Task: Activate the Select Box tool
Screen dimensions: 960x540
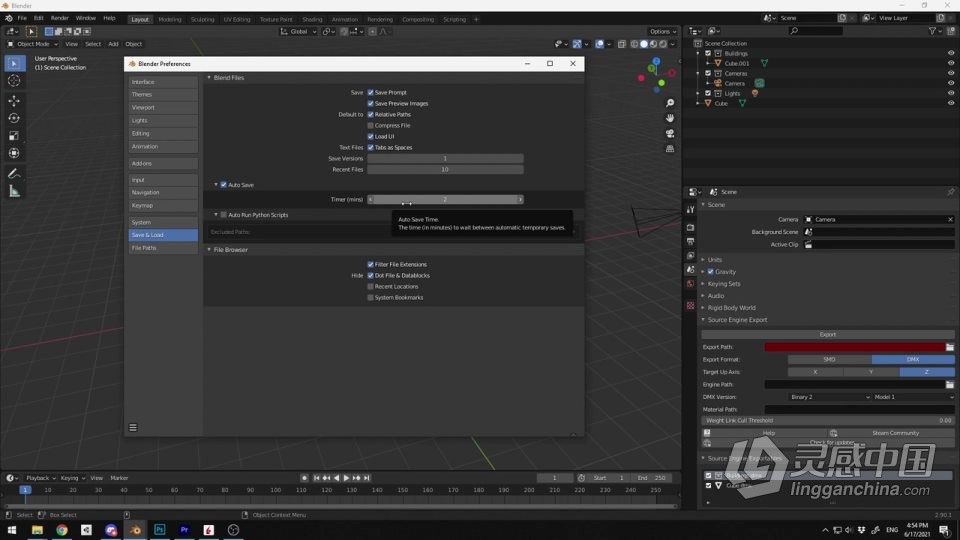Action: click(x=14, y=63)
